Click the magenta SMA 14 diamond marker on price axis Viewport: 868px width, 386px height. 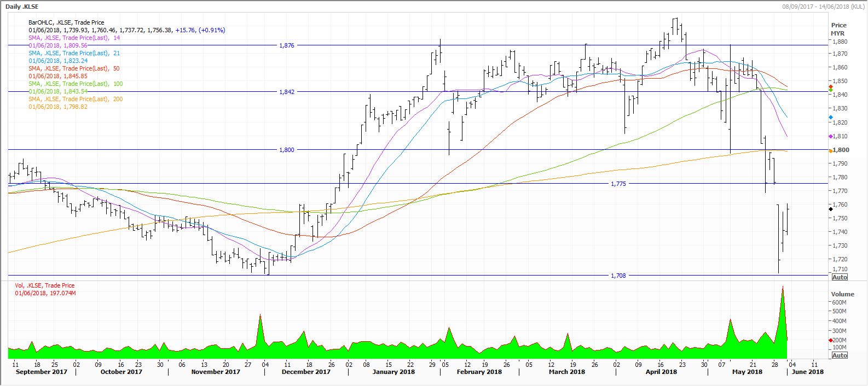(x=831, y=137)
